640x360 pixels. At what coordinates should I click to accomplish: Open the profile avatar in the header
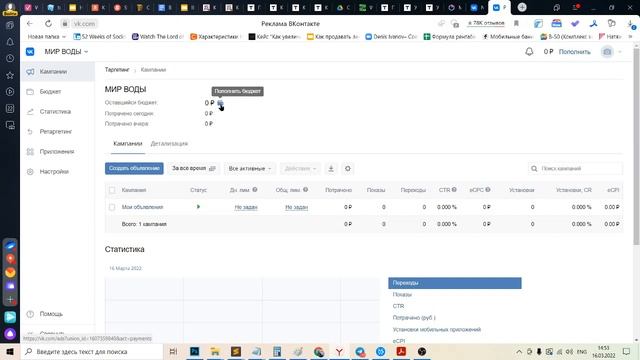(607, 52)
